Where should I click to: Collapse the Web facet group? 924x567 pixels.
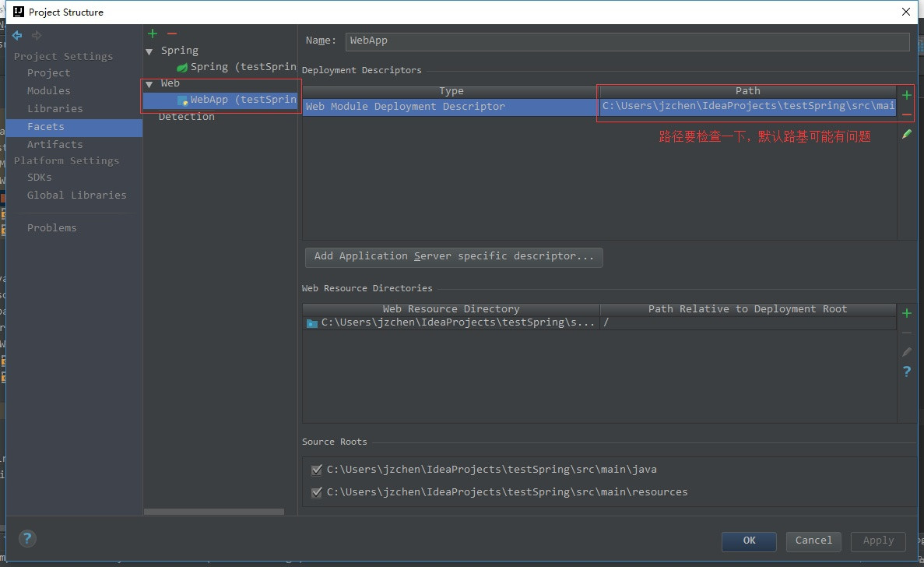pyautogui.click(x=149, y=84)
